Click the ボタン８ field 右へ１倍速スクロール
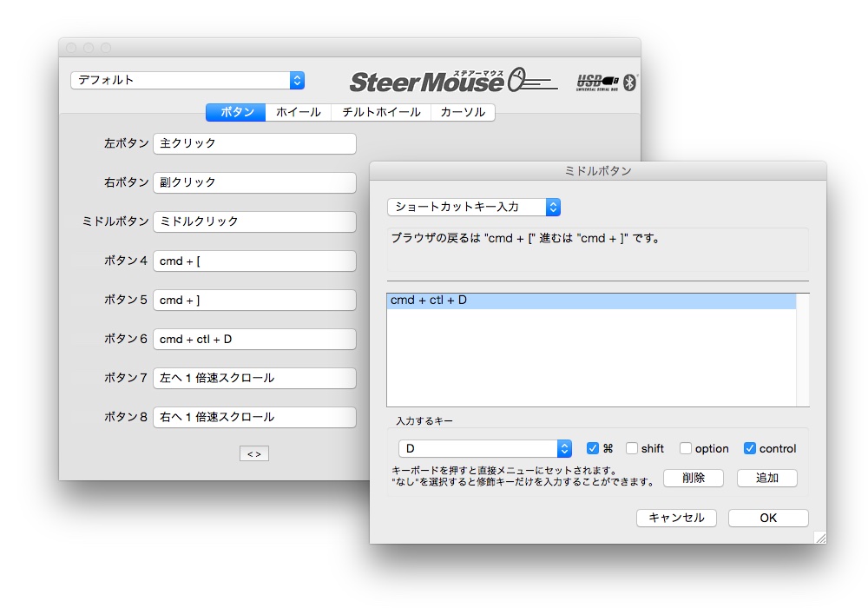The width and height of the screenshot is (868, 608). (254, 418)
